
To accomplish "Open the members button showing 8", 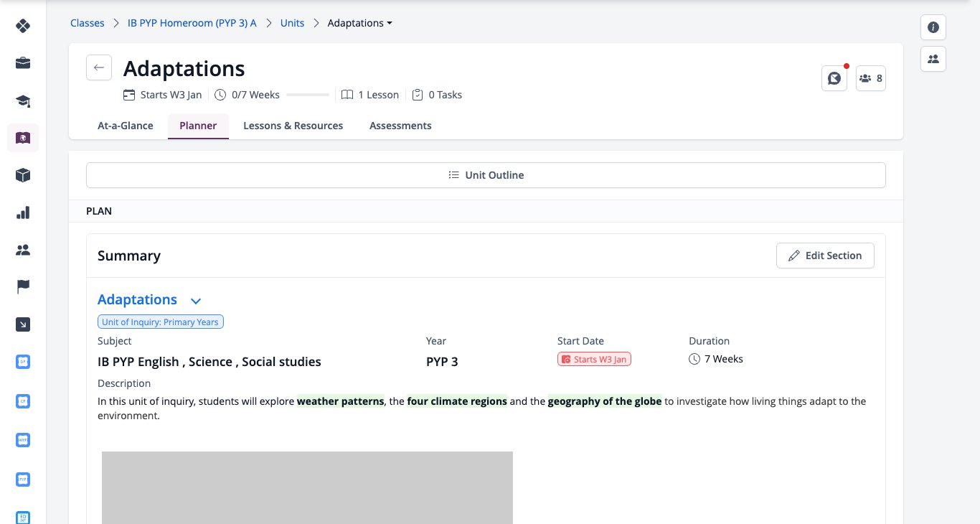I will 871,78.
